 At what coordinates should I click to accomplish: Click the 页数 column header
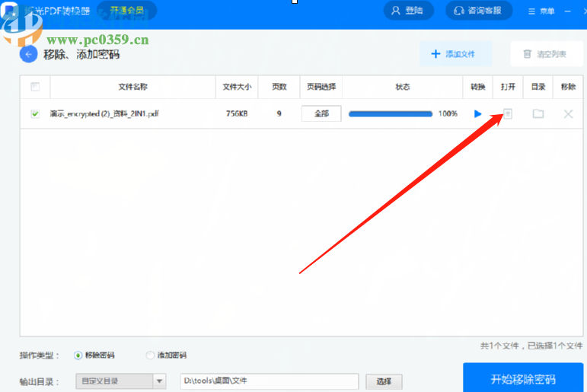point(279,87)
